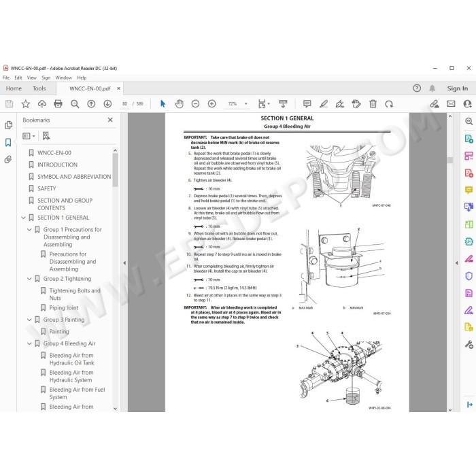This screenshot has width=476, height=476.
Task: Go to next page arrow
Action: point(107,104)
